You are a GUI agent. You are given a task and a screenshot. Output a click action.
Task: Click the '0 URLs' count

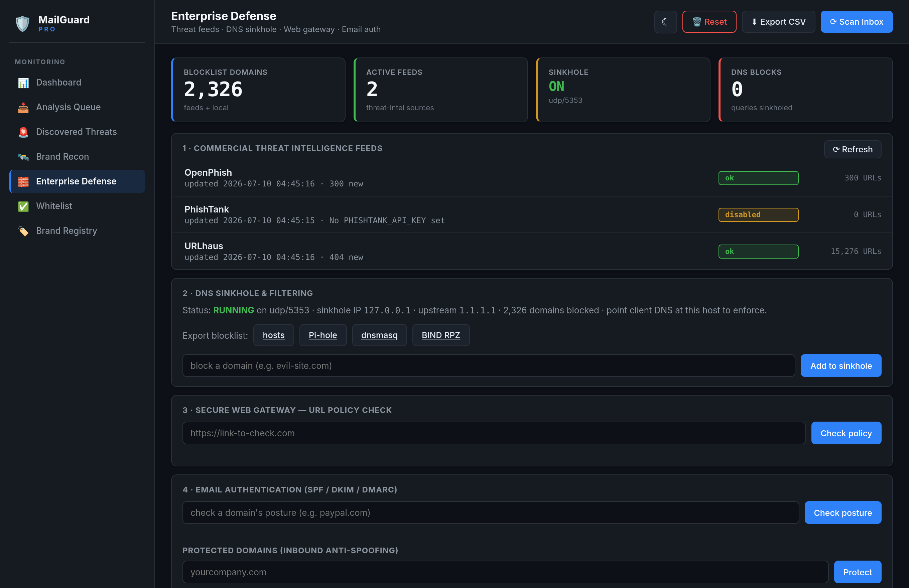point(867,215)
